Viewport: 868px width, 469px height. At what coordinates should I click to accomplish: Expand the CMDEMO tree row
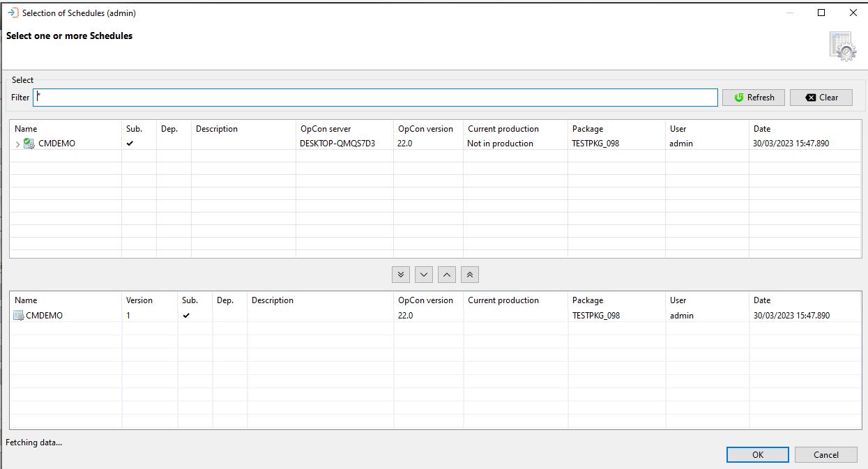[x=17, y=144]
